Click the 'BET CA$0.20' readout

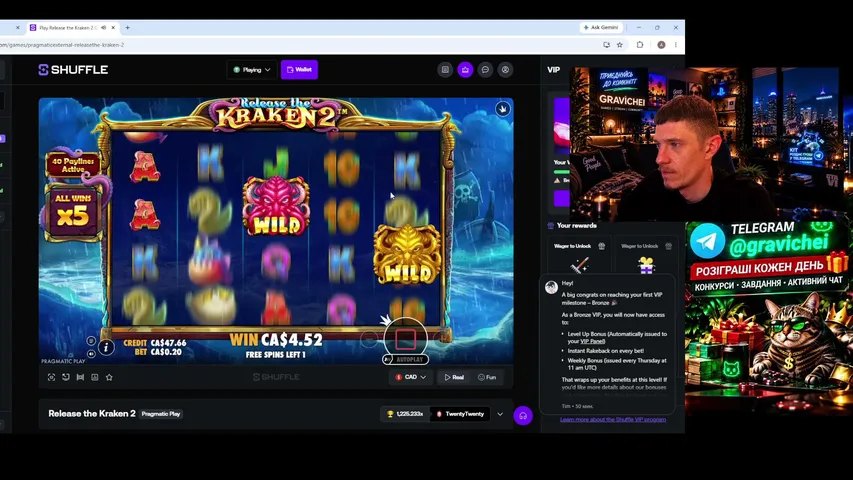[x=158, y=352]
